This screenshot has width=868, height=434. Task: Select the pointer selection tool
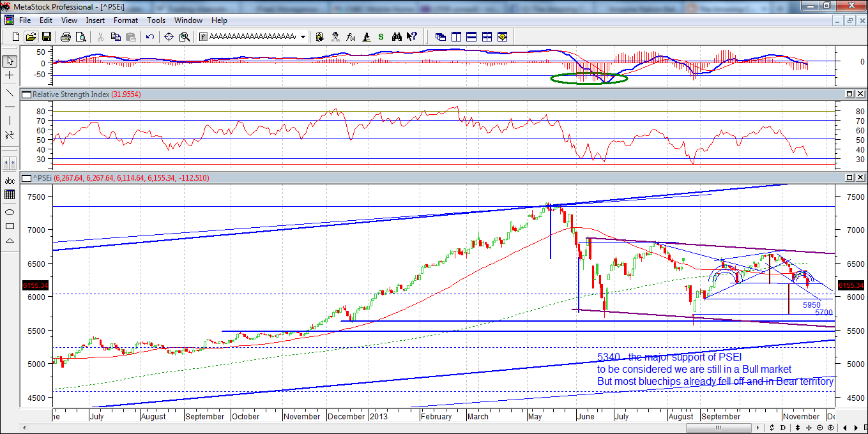[9, 60]
